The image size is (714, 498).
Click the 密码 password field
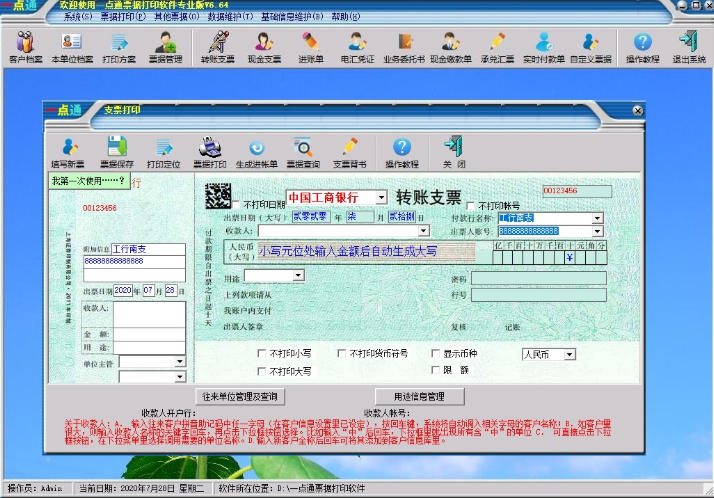pos(539,279)
